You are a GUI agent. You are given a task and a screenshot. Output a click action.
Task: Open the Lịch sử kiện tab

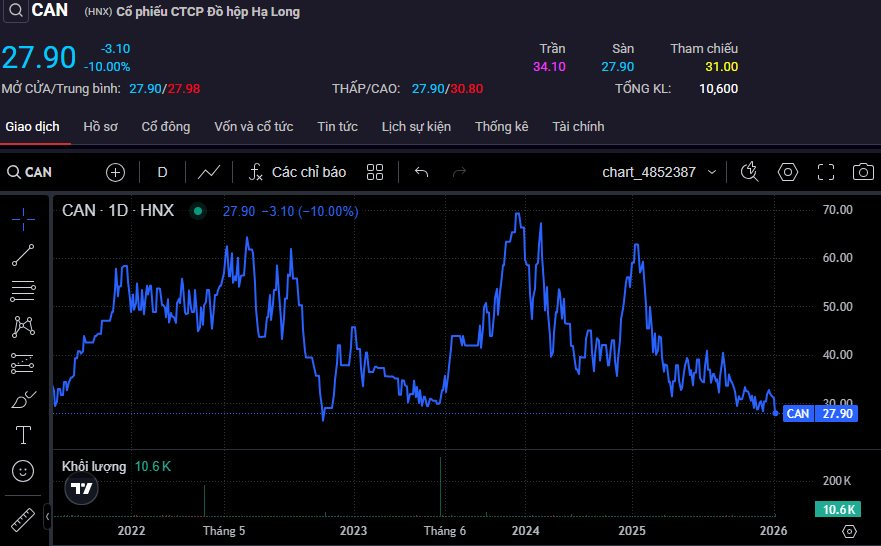(416, 127)
